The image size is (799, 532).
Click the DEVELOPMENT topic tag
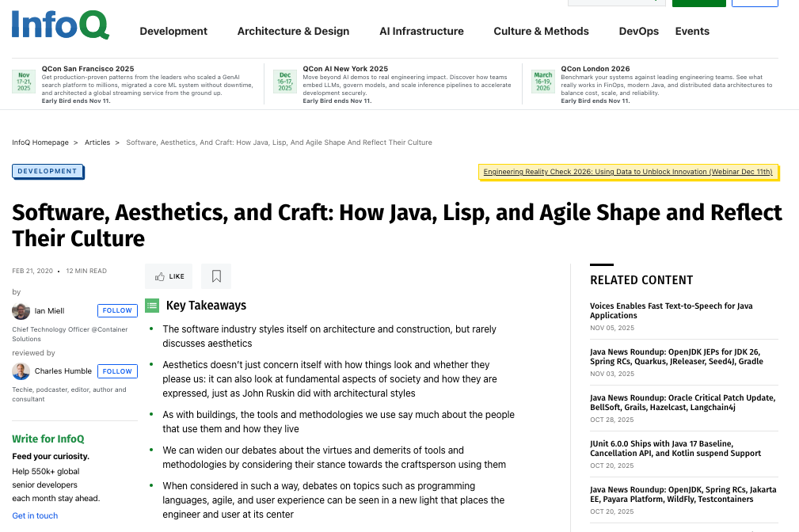click(x=48, y=171)
